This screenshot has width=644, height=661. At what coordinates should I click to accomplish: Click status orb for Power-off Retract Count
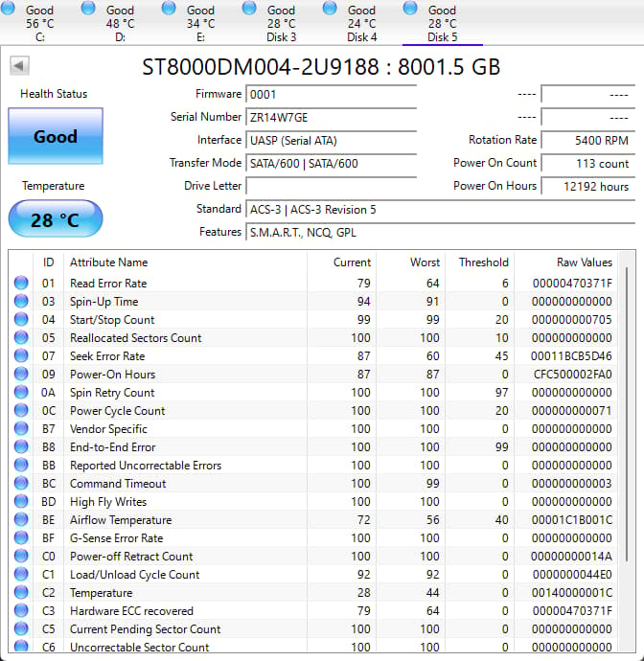[x=21, y=556]
